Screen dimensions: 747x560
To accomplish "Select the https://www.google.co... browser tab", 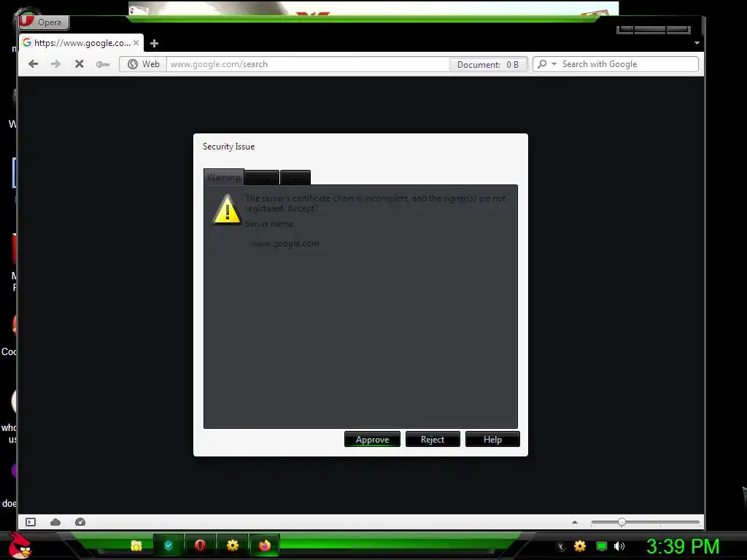I will (81, 43).
